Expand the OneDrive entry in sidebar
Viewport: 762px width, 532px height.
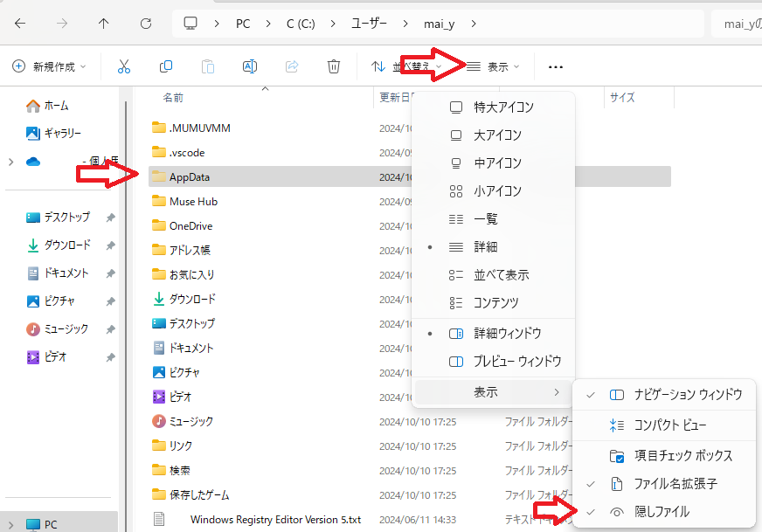pyautogui.click(x=9, y=160)
